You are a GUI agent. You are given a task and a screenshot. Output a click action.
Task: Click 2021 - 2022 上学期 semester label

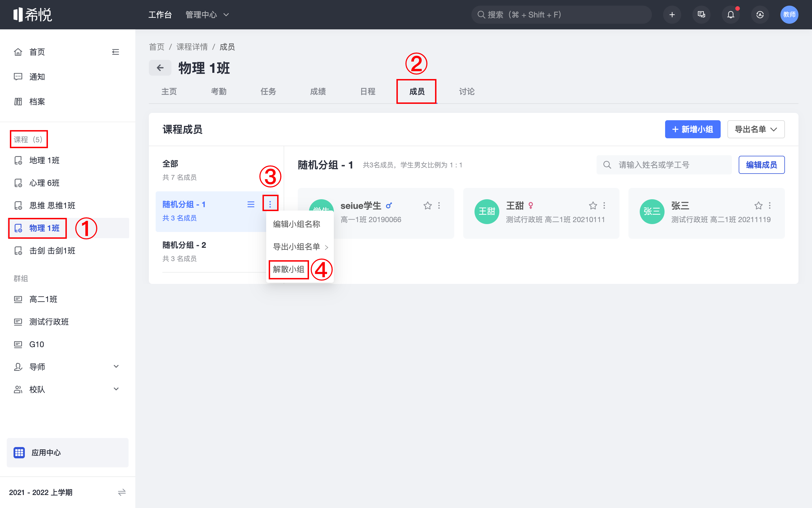41,492
